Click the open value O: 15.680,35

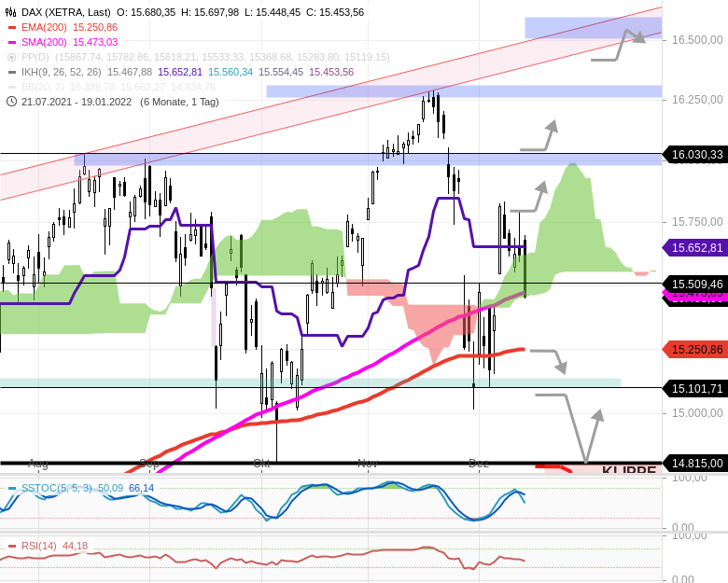147,12
